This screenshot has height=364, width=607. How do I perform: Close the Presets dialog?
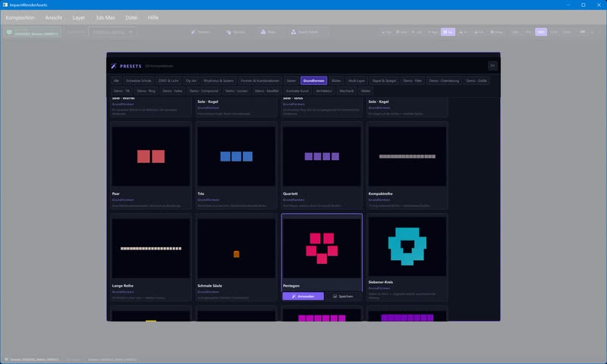coord(492,66)
